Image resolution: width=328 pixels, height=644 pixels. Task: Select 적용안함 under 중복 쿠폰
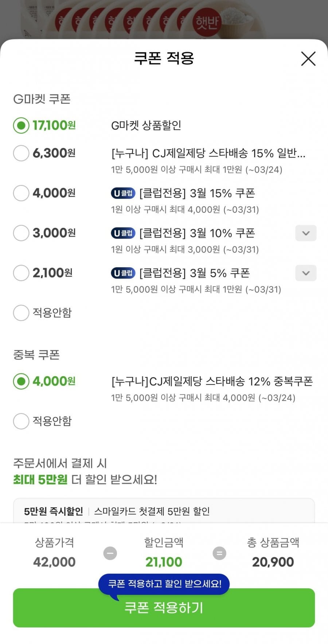point(21,421)
